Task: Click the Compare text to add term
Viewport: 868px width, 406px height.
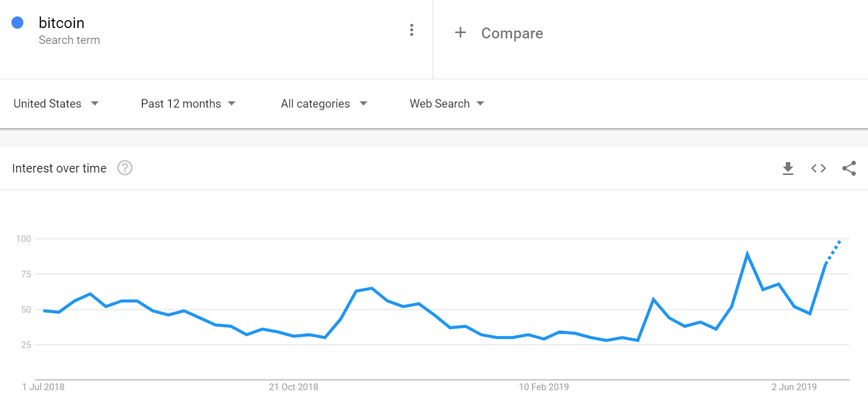Action: click(x=512, y=33)
